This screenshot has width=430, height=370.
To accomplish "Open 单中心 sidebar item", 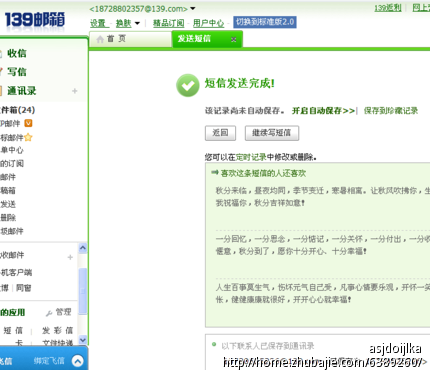I will (12, 150).
